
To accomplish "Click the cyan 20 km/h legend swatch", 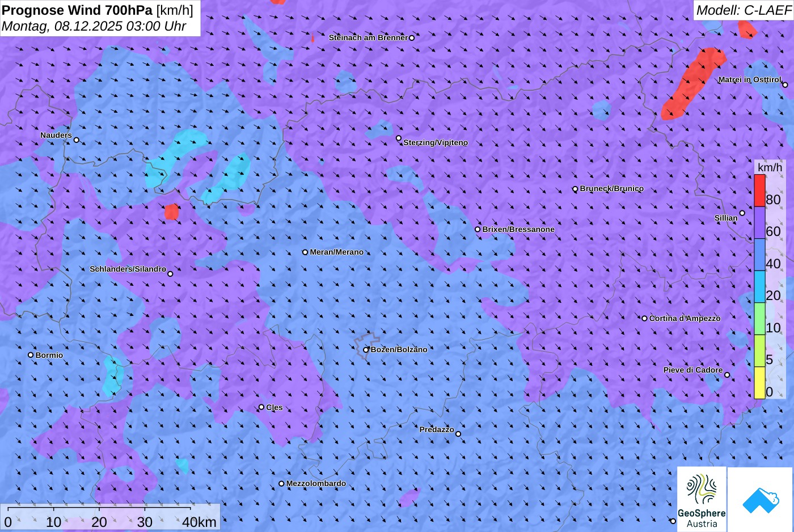I will 759,287.
